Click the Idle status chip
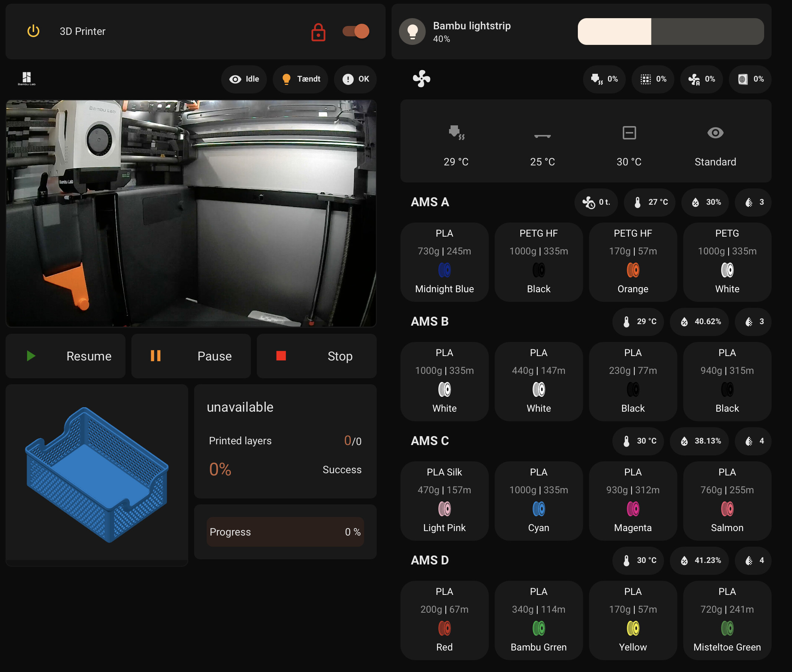 [x=244, y=79]
